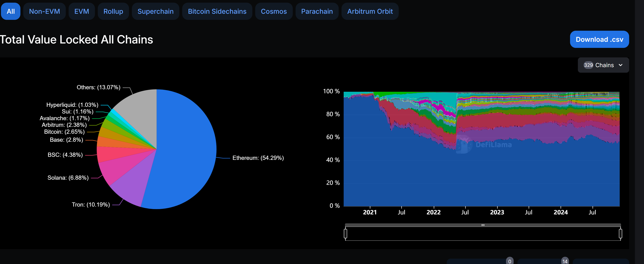Viewport: 644px width, 264px height.
Task: Open the Bitcoin Sidechains tab
Action: coord(217,11)
